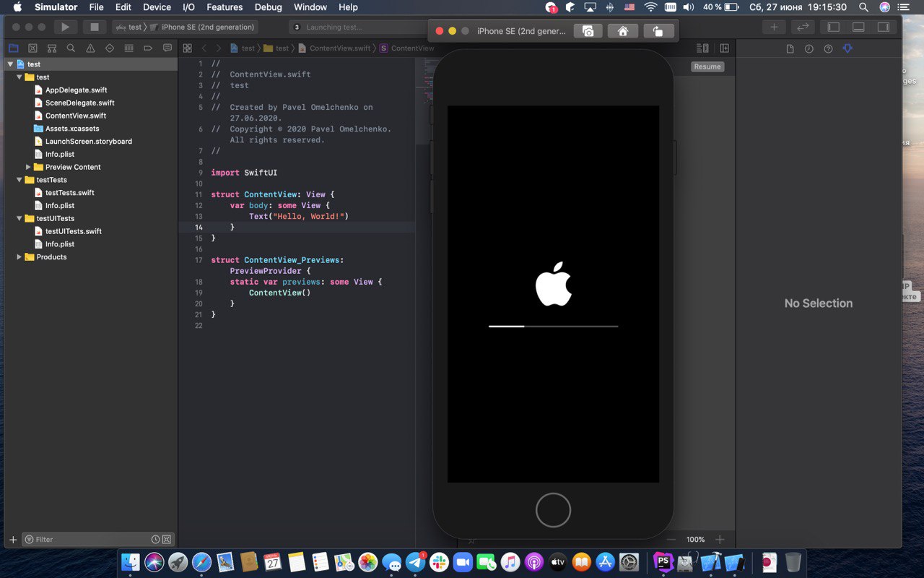The height and width of the screenshot is (578, 924).
Task: Go back in editor history
Action: point(204,48)
